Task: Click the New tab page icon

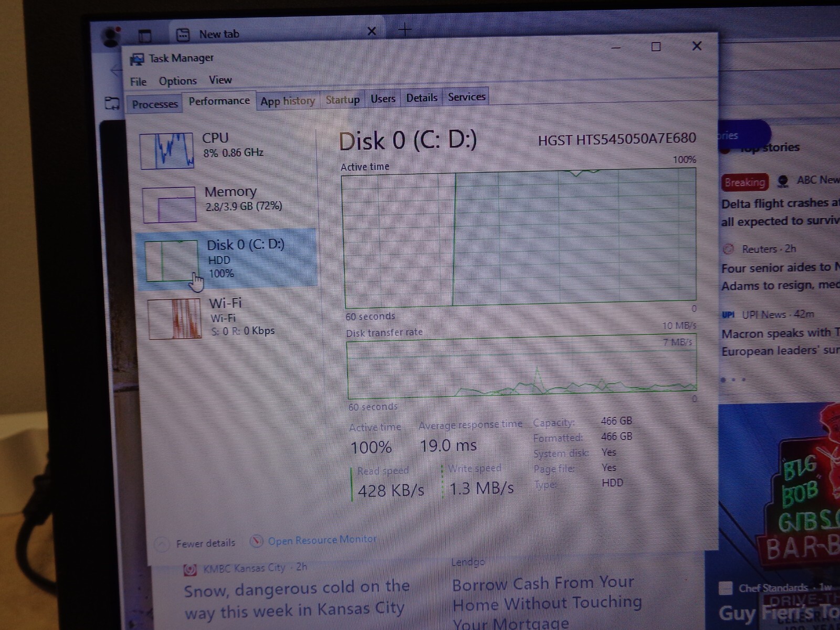Action: point(183,35)
